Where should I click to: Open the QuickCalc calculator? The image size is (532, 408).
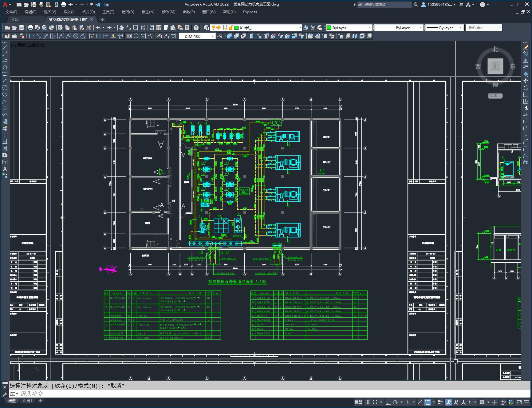187,28
